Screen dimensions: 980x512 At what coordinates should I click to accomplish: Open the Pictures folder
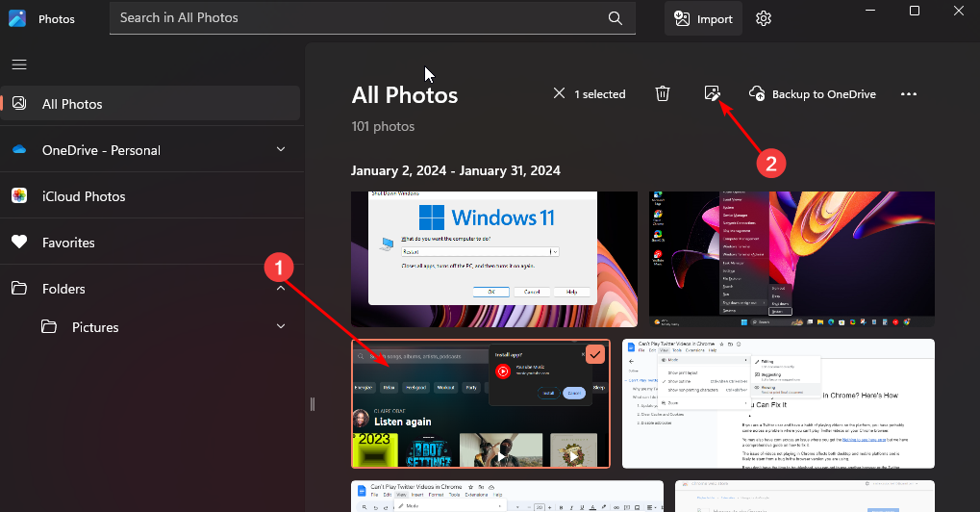pos(150,327)
